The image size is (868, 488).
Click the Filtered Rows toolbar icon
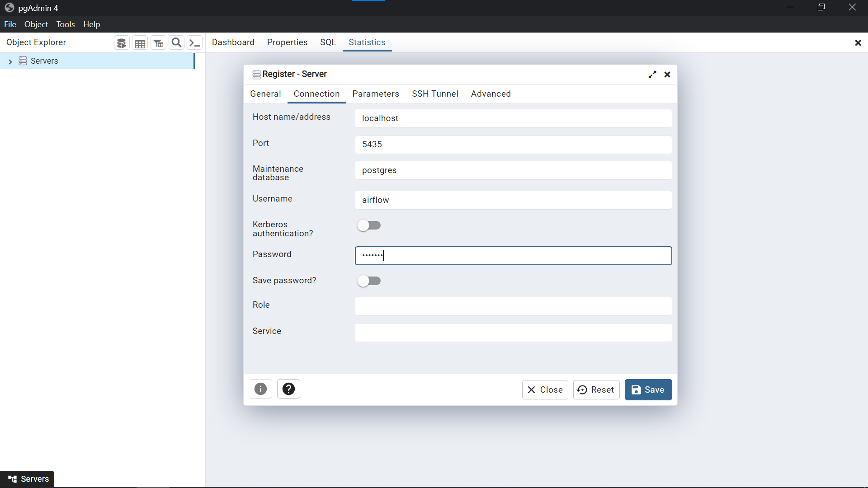[x=158, y=43]
